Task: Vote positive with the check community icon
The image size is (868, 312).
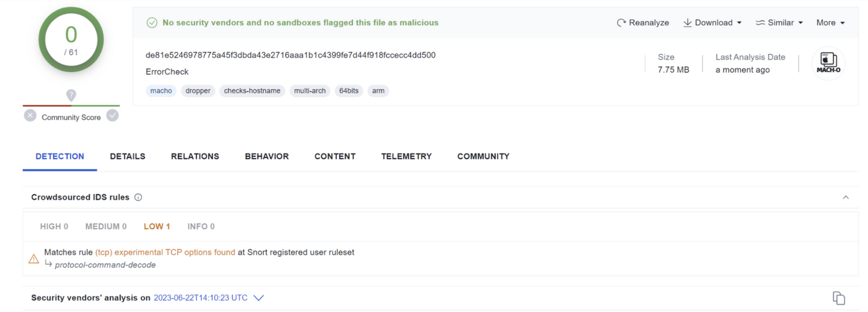Action: click(x=112, y=115)
